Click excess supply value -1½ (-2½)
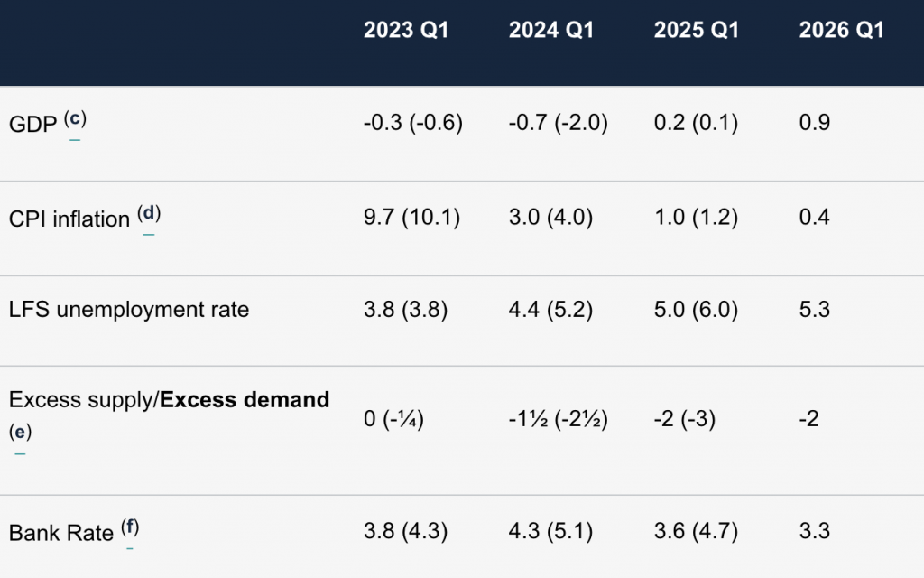Image resolution: width=924 pixels, height=578 pixels. 558,419
